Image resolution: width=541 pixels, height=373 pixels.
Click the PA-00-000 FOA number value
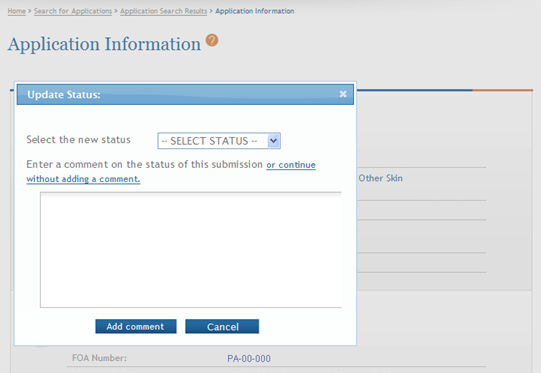(x=249, y=359)
